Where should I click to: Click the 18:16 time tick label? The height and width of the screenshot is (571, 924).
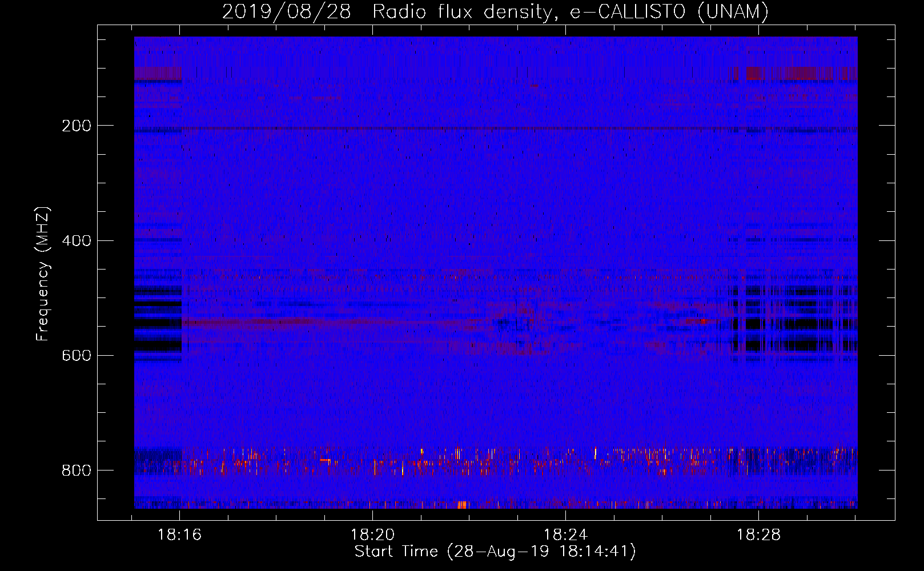(180, 535)
